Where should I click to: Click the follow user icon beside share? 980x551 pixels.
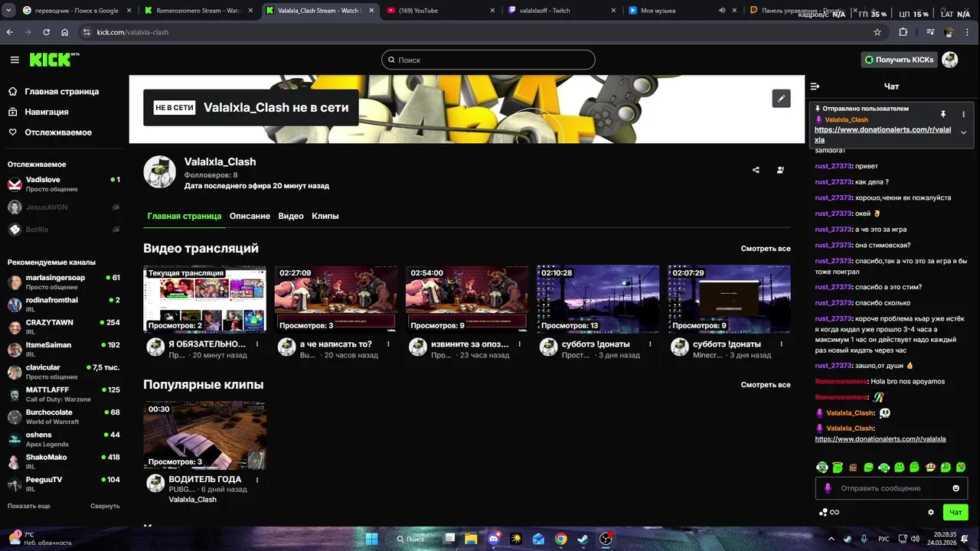pos(780,170)
